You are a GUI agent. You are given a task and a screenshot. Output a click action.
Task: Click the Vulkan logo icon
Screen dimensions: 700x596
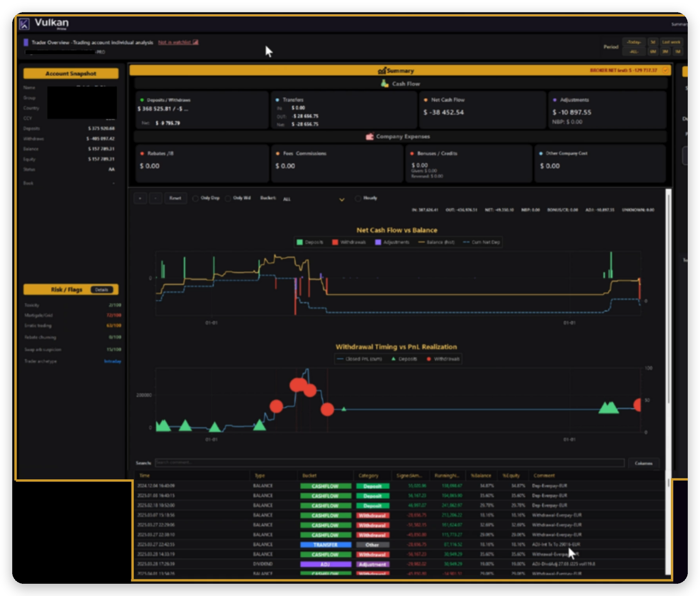pyautogui.click(x=25, y=24)
